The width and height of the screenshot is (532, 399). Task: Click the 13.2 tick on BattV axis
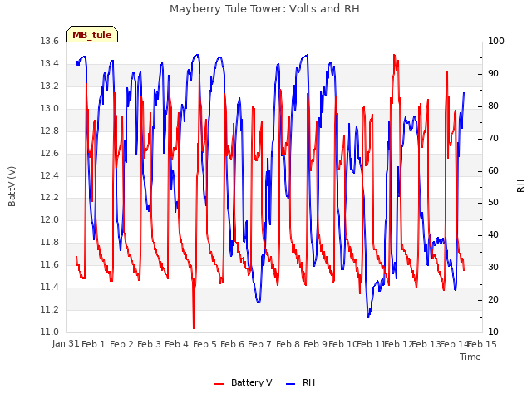point(50,86)
